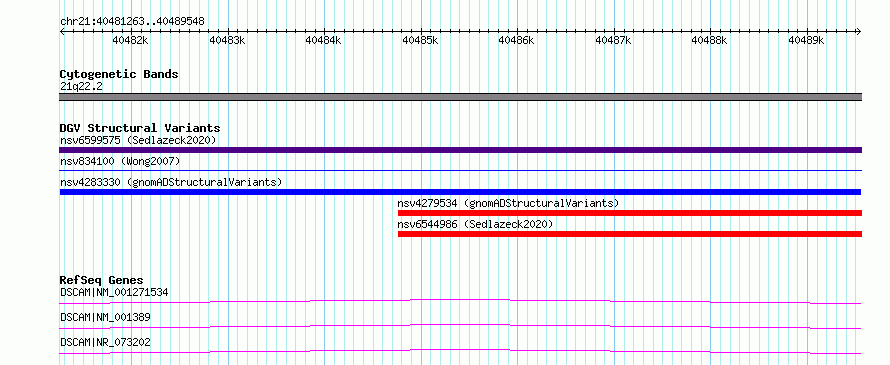Click the 40484k ruler tick label
Screen dimensions: 890x365
(x=324, y=40)
